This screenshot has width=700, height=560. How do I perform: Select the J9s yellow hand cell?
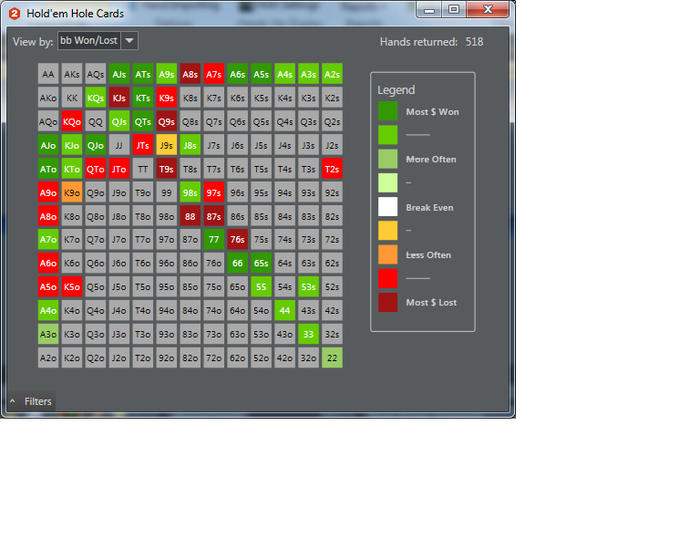(167, 145)
